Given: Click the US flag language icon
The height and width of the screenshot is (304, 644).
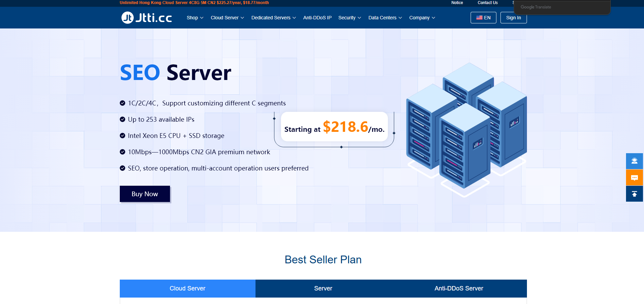Looking at the screenshot, I should pos(479,18).
